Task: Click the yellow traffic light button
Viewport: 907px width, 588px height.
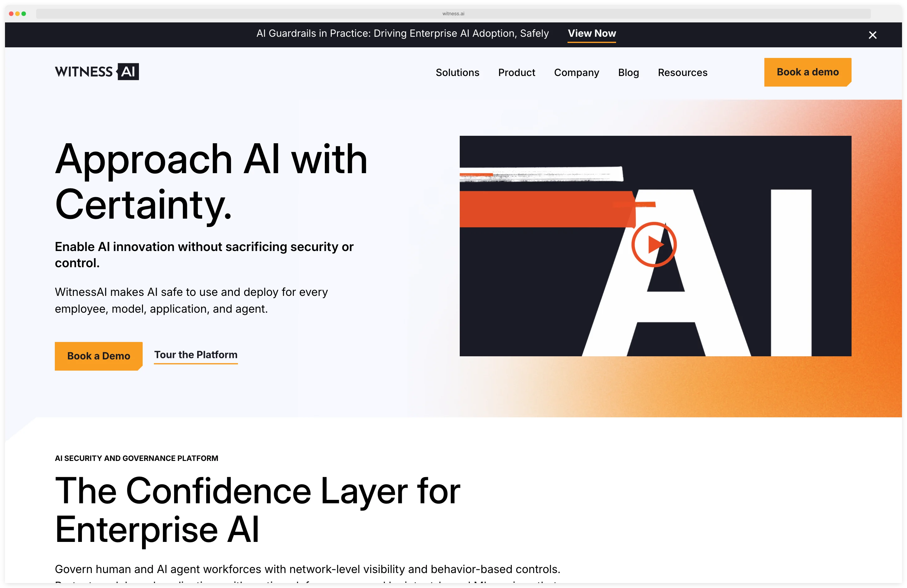Action: click(x=18, y=13)
